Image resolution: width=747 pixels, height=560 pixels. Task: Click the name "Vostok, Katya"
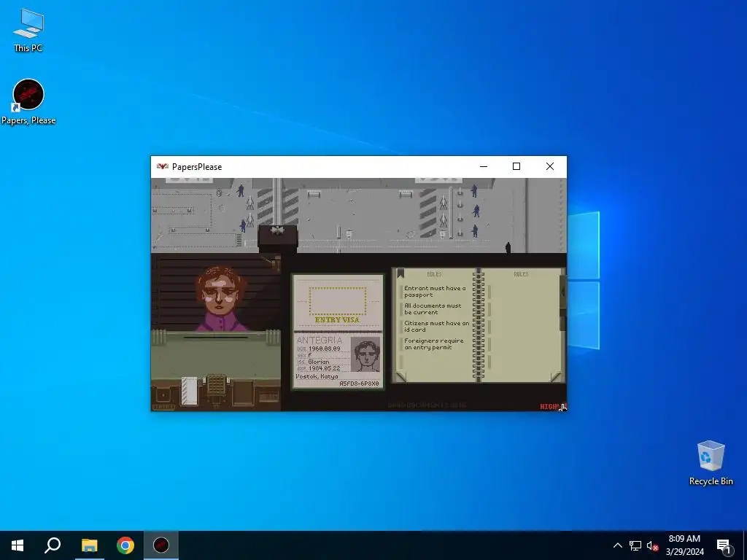pos(317,376)
